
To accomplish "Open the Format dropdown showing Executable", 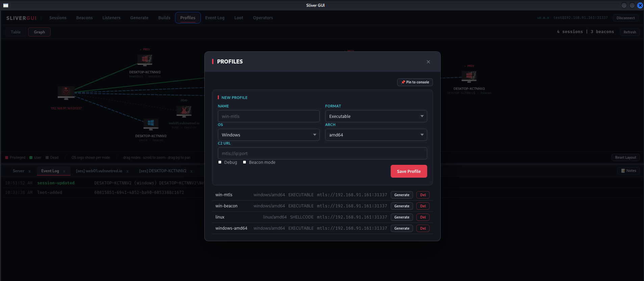I will pos(376,116).
